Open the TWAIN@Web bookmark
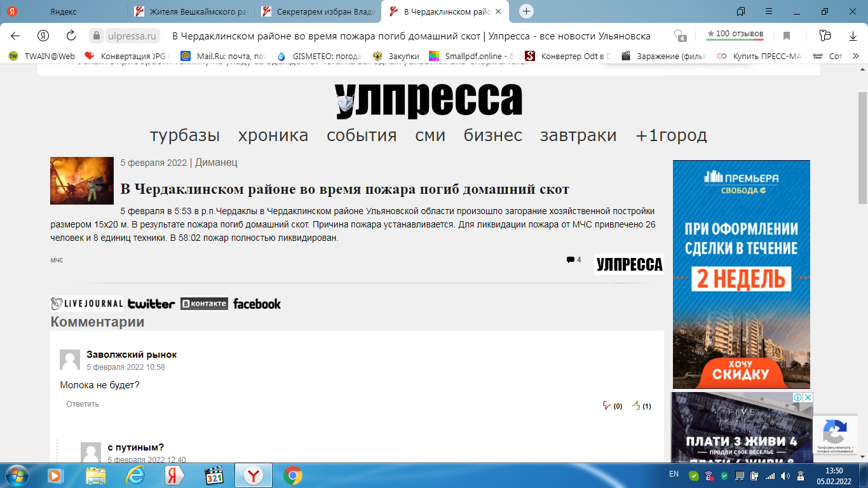Screen dimensions: 868x488 [42, 56]
